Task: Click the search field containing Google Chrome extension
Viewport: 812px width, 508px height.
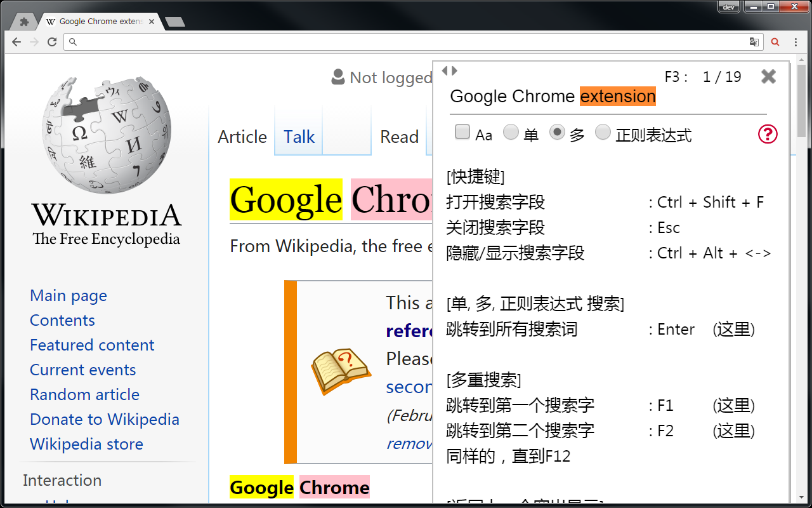Action: [608, 97]
